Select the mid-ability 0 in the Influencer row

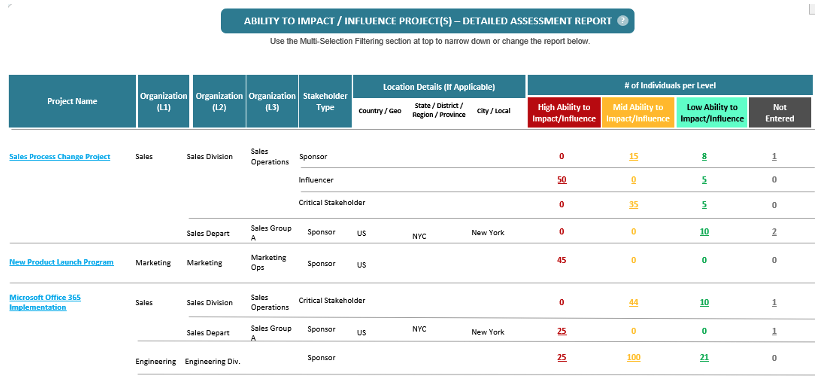(633, 179)
